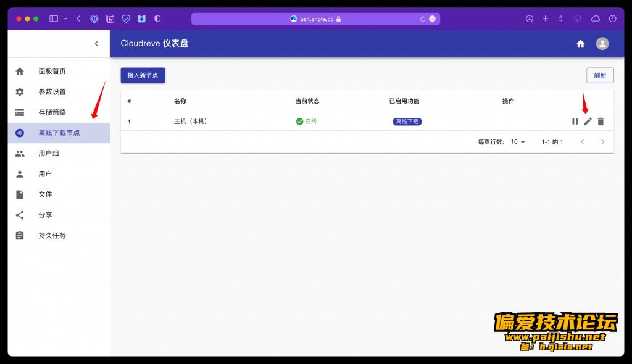Click the 接入新节点 button
The height and width of the screenshot is (364, 632).
143,75
